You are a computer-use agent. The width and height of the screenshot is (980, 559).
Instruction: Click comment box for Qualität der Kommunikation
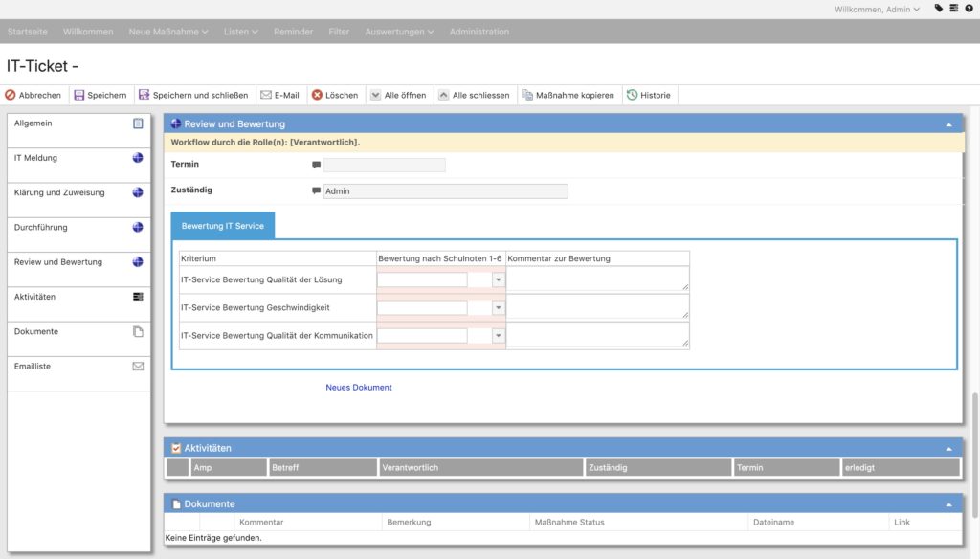point(597,334)
